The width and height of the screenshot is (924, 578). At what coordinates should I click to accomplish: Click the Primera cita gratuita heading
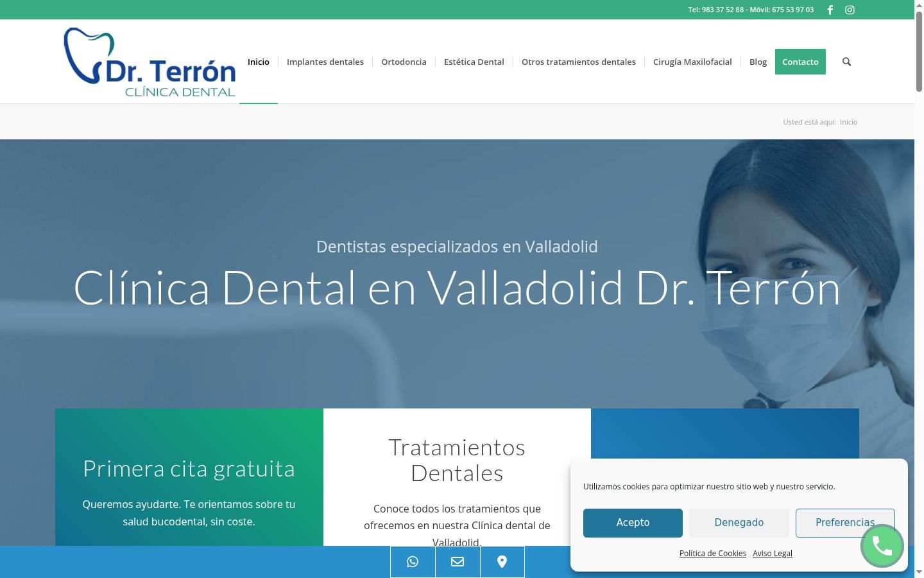189,469
